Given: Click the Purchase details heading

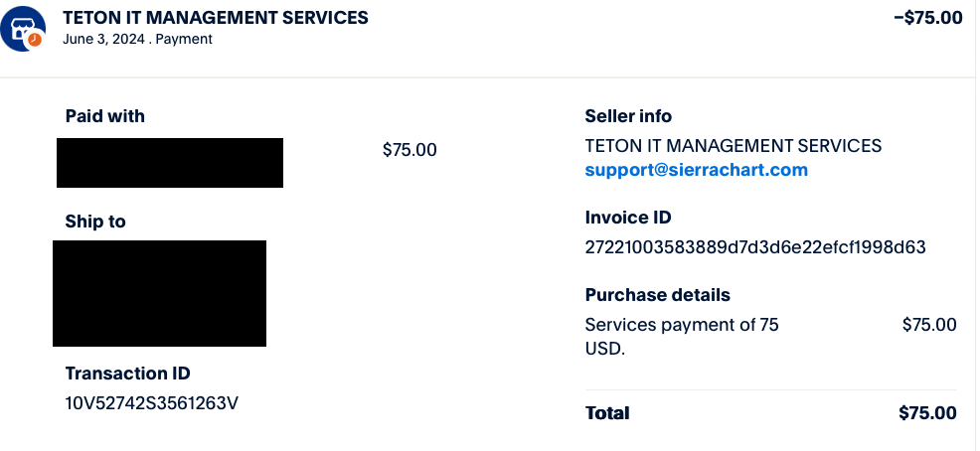Looking at the screenshot, I should coord(657,295).
